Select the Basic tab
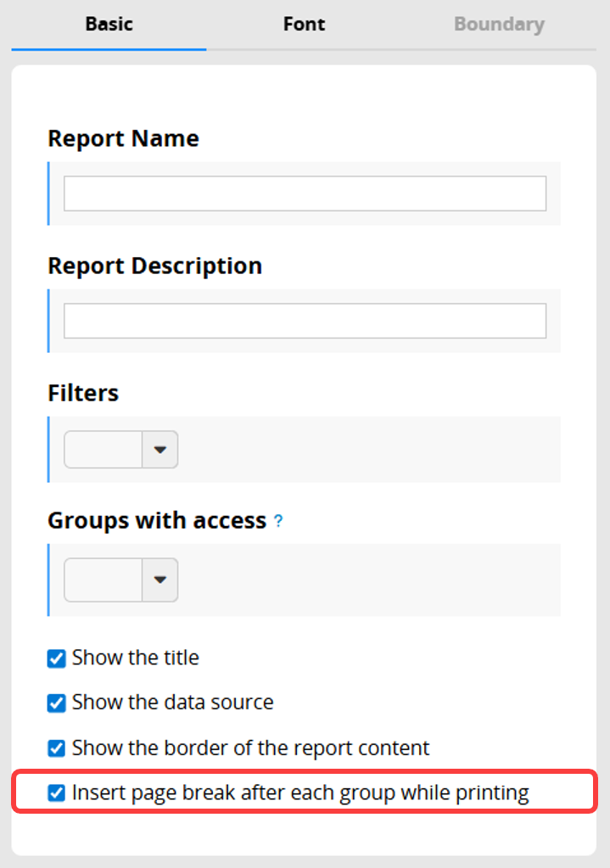Image resolution: width=610 pixels, height=868 pixels. pos(109,24)
